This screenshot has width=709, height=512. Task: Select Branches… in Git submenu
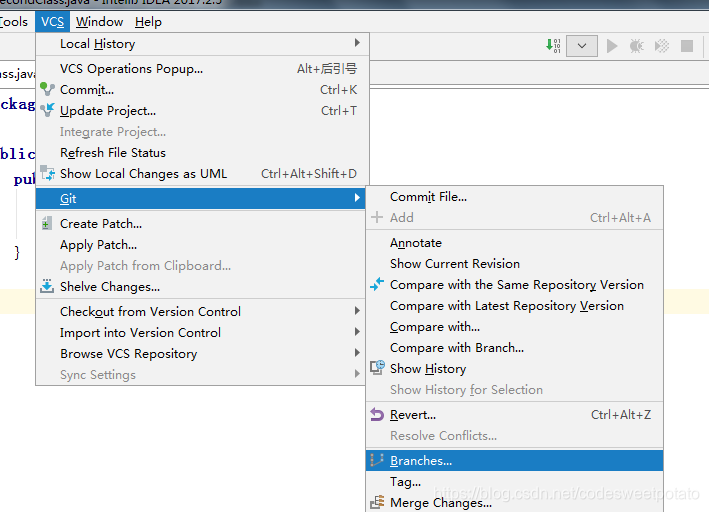[x=515, y=460]
